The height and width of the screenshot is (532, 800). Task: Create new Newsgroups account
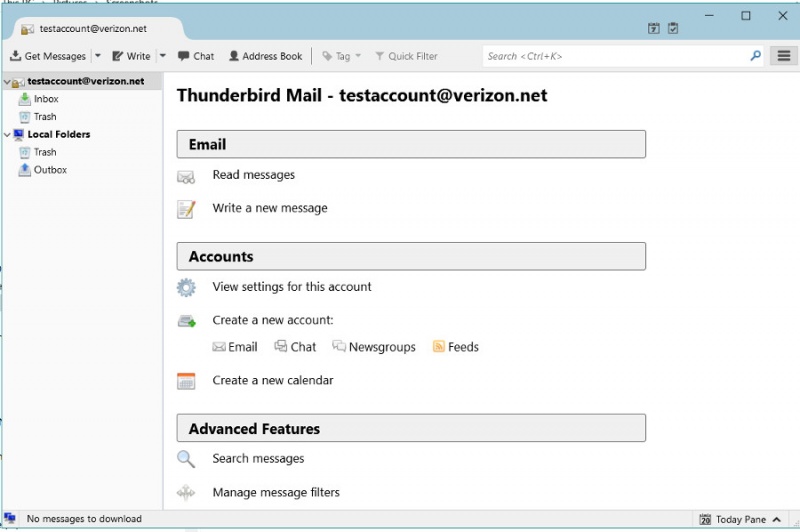pos(374,347)
